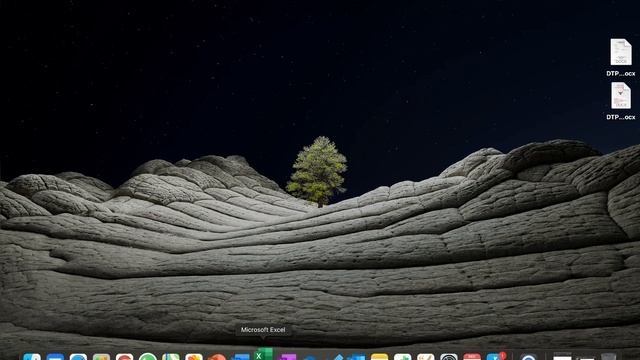Image resolution: width=640 pixels, height=360 pixels.
Task: Select the DTP docx file with the plain white preview
Action: pyautogui.click(x=621, y=52)
